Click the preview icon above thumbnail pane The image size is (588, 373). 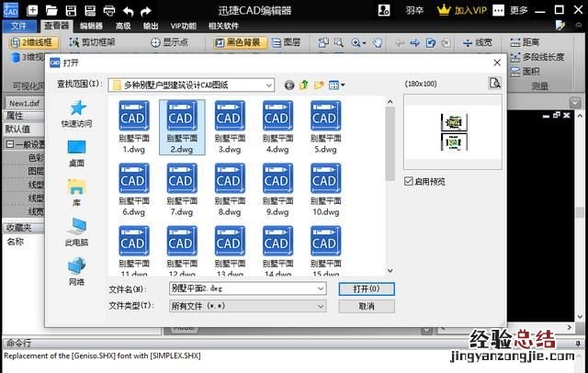[x=494, y=84]
